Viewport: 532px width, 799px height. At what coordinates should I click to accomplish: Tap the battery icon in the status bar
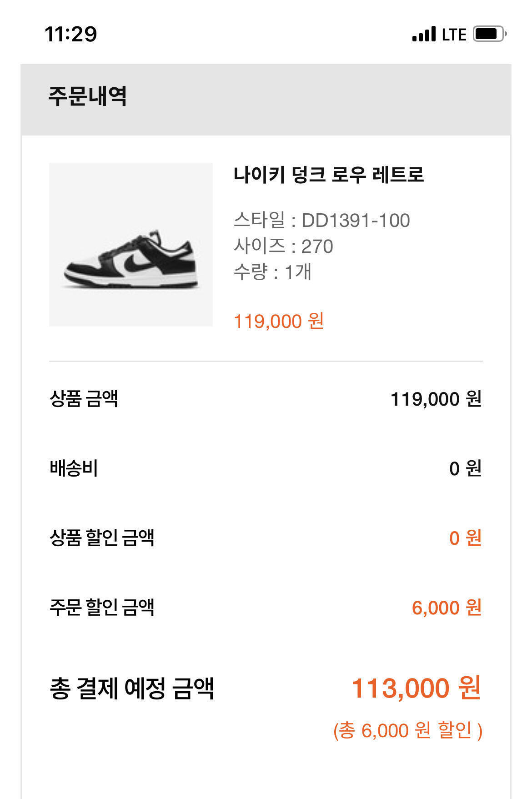tap(490, 34)
